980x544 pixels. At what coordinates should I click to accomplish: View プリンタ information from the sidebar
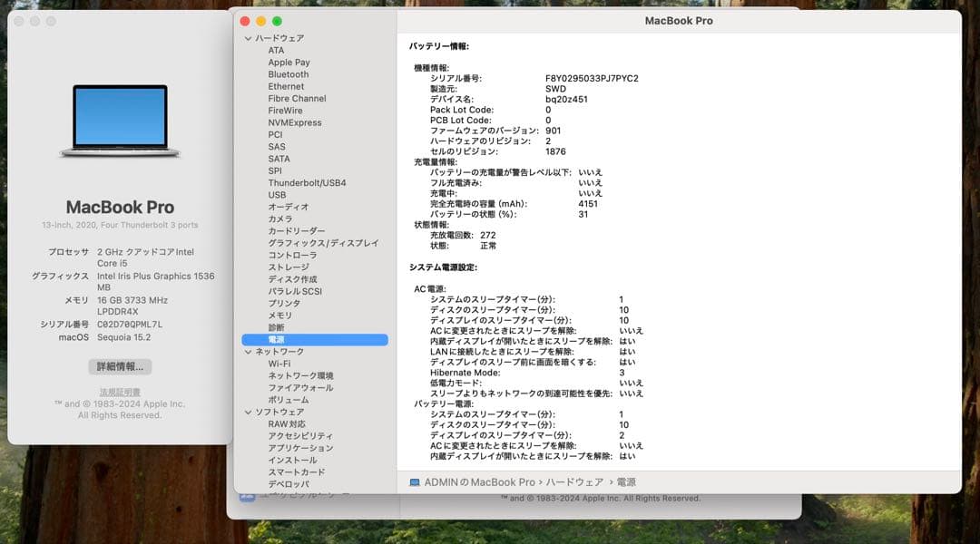(x=285, y=303)
